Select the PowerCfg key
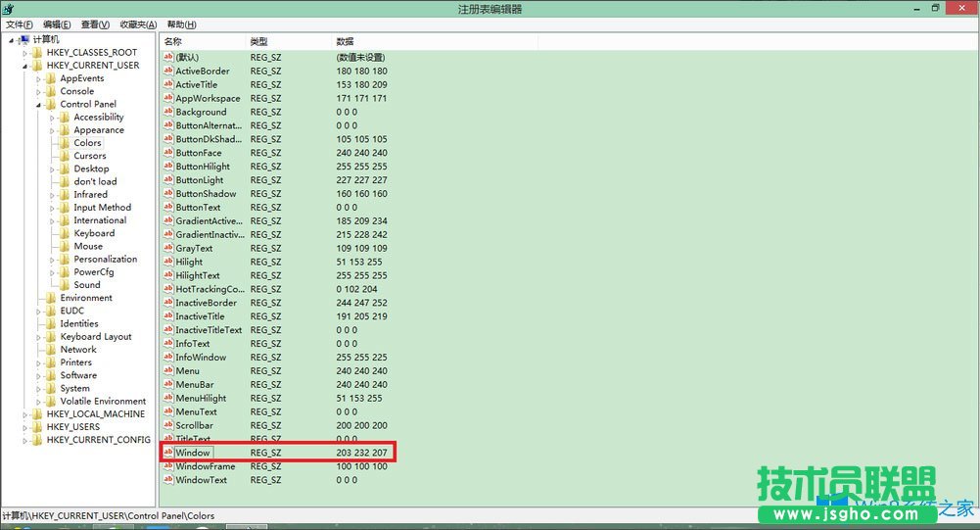 click(x=94, y=272)
